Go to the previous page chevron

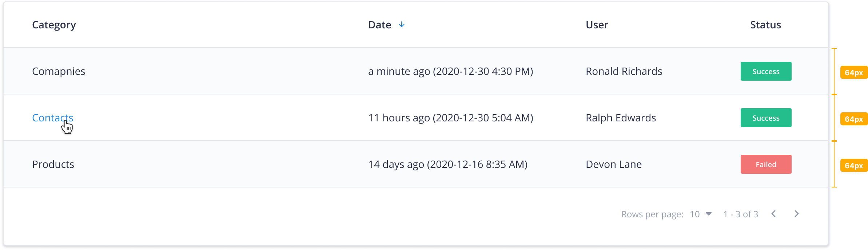tap(774, 214)
